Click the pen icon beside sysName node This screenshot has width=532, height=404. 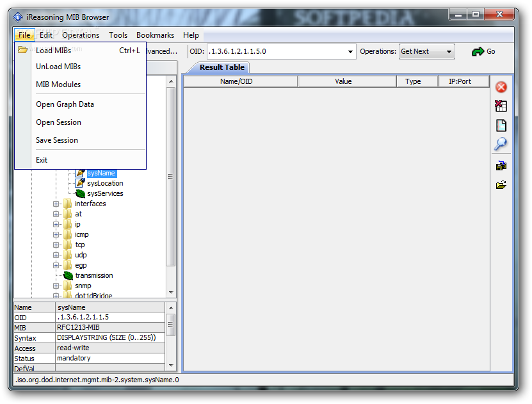tap(80, 173)
